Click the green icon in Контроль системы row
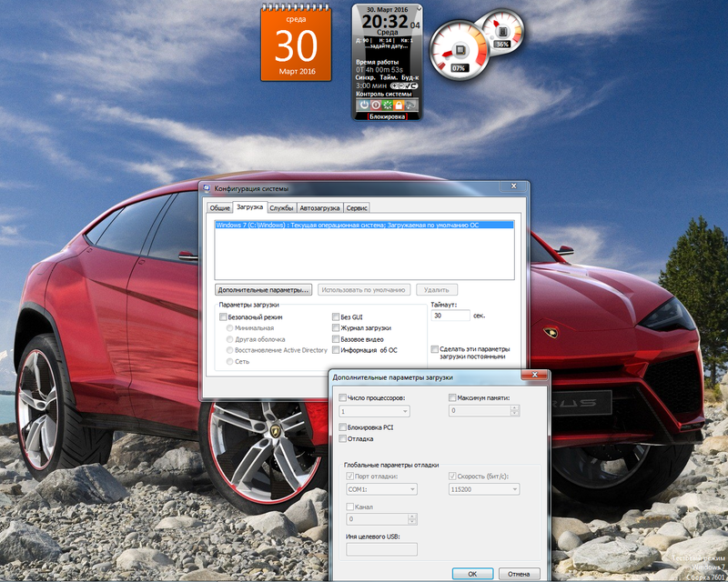 click(387, 105)
